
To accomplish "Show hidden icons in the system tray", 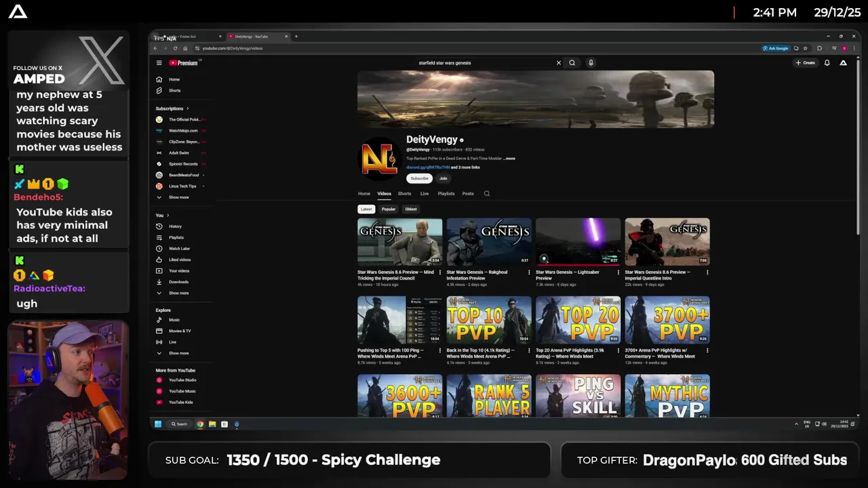I will [796, 424].
